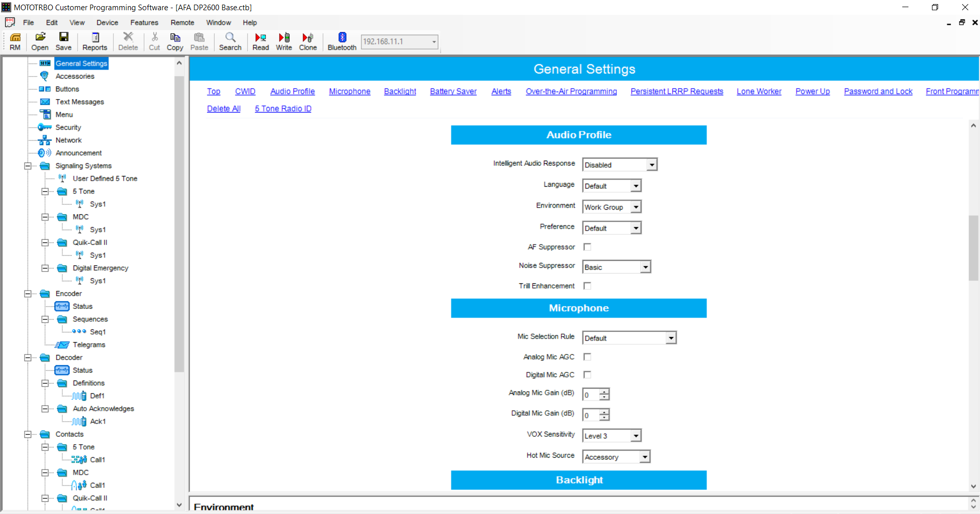Viewport: 980px width, 514px height.
Task: Click the RM toolbar icon
Action: (15, 37)
